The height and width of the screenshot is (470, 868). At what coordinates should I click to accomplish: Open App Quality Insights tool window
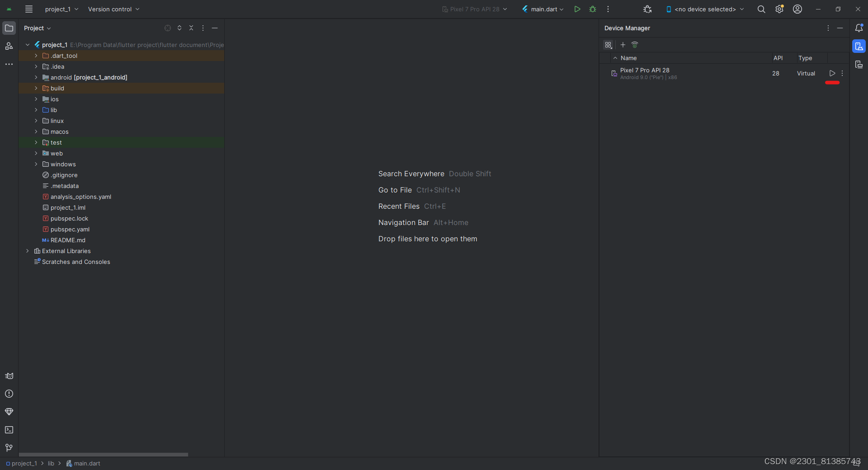(x=9, y=412)
